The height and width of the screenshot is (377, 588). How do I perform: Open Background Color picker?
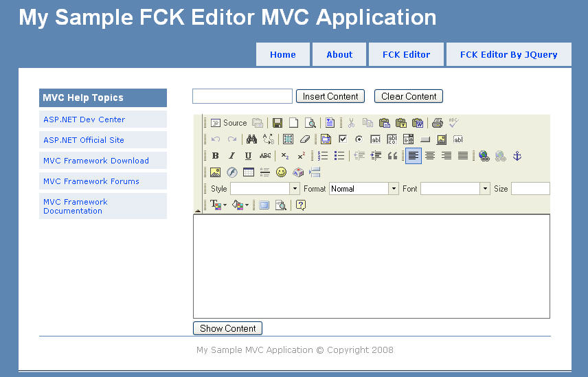(x=240, y=205)
